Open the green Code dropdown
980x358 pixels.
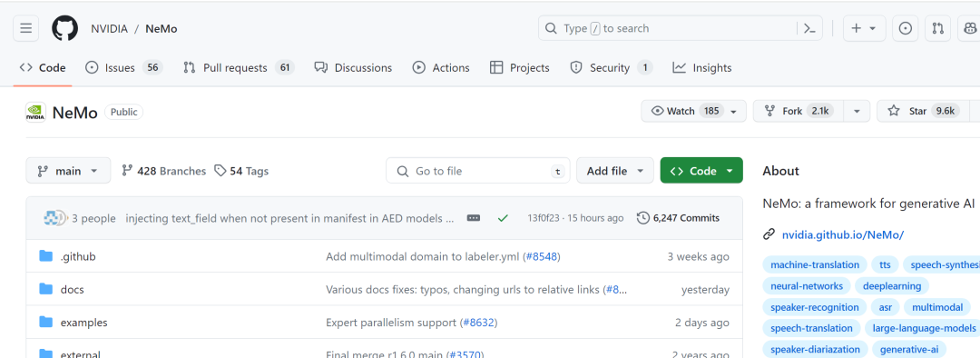pos(701,171)
